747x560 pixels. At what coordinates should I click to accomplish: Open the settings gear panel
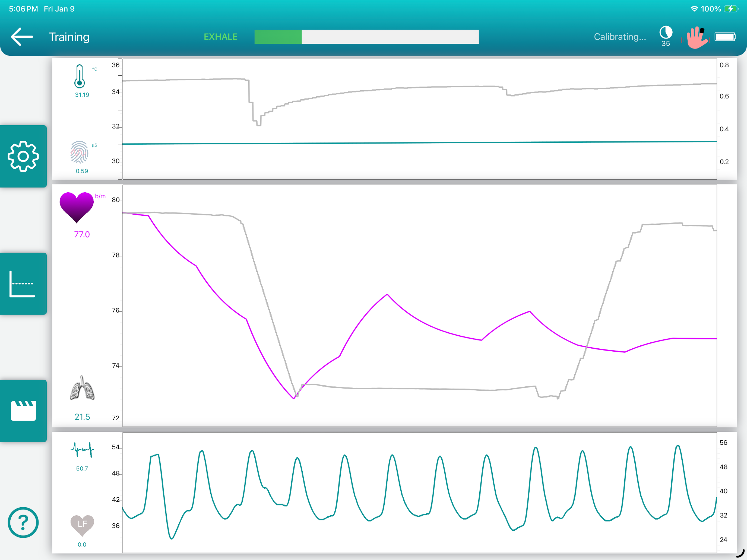[x=23, y=156]
